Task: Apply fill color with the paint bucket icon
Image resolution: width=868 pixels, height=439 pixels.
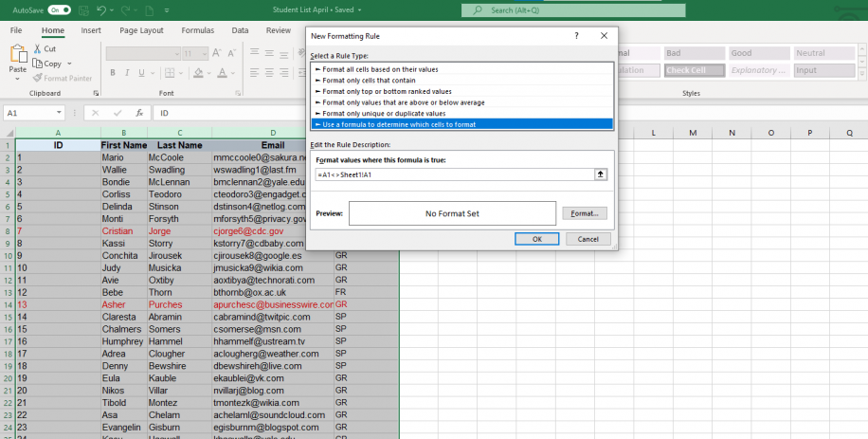Action: click(199, 72)
